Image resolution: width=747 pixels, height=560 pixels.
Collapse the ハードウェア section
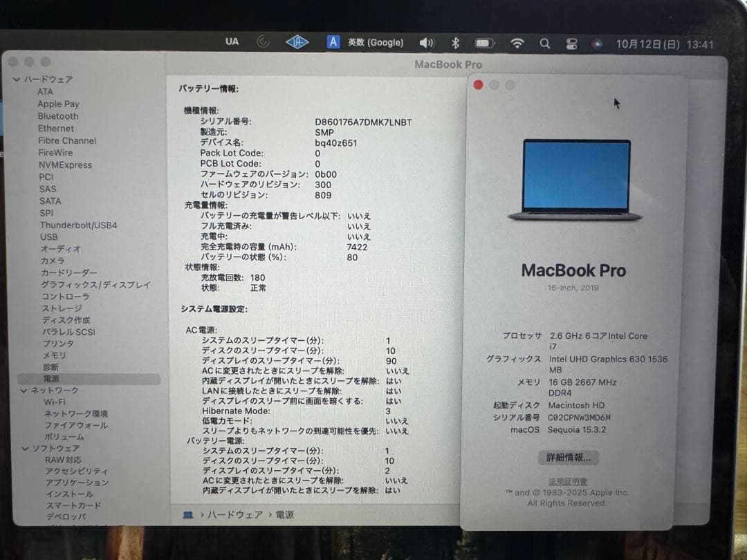coord(17,80)
